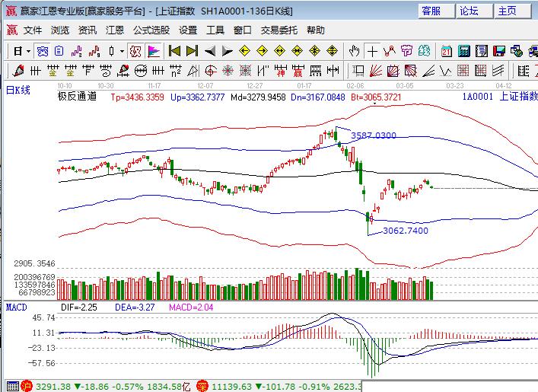Click the black right-arrow step forward icon
This screenshot has width=538, height=392.
(x=226, y=52)
